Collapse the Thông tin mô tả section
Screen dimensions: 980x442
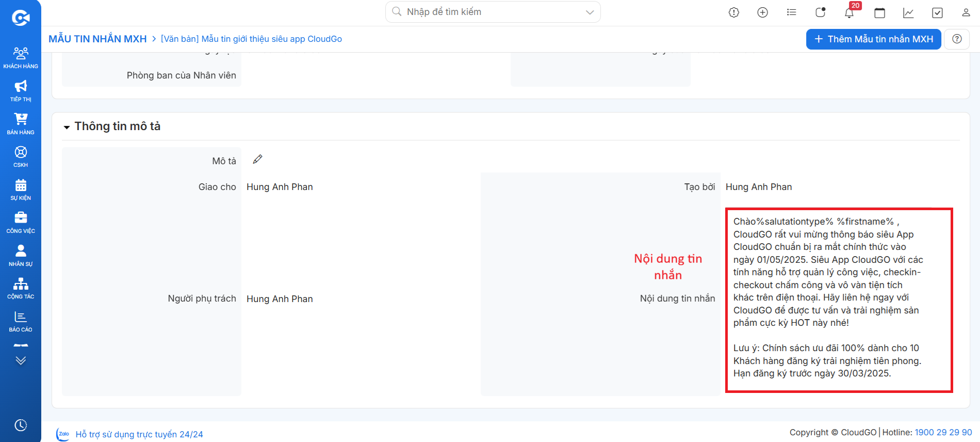[x=67, y=127]
